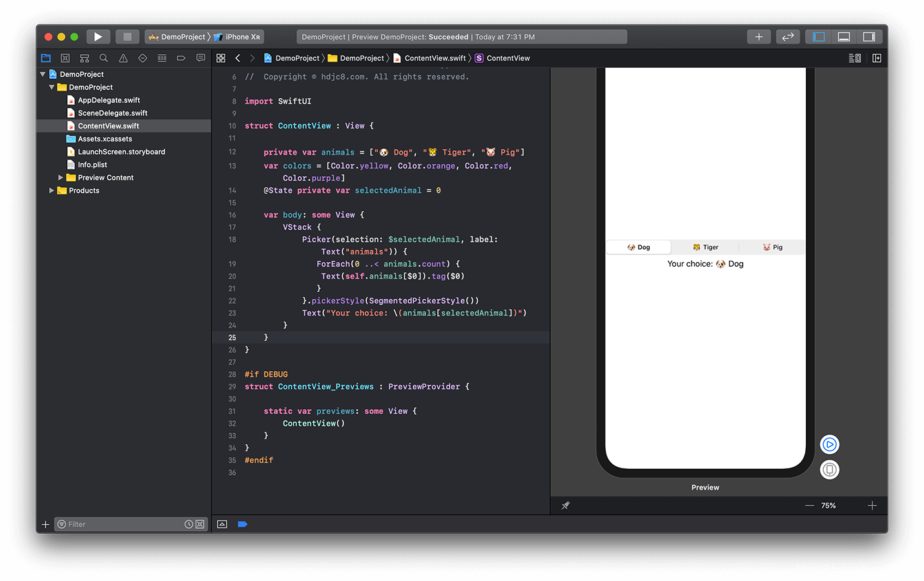Collapse the DemoProject folder group

coord(52,87)
